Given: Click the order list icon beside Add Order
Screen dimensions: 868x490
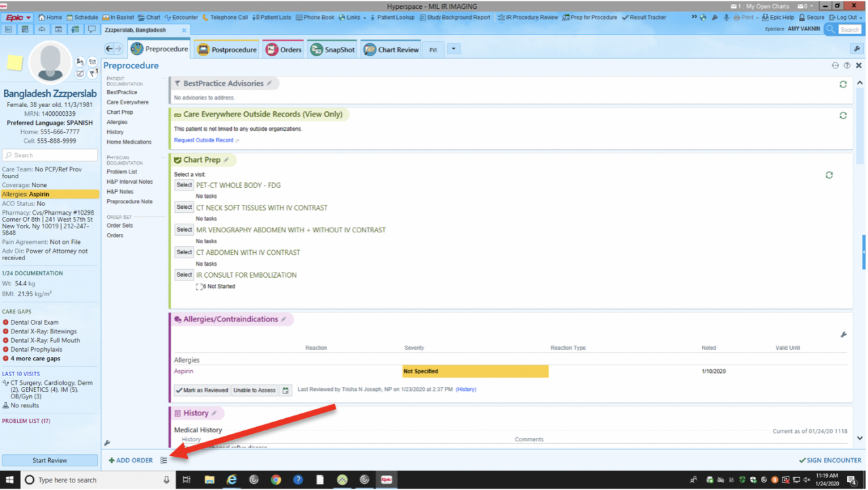Looking at the screenshot, I should tap(164, 461).
